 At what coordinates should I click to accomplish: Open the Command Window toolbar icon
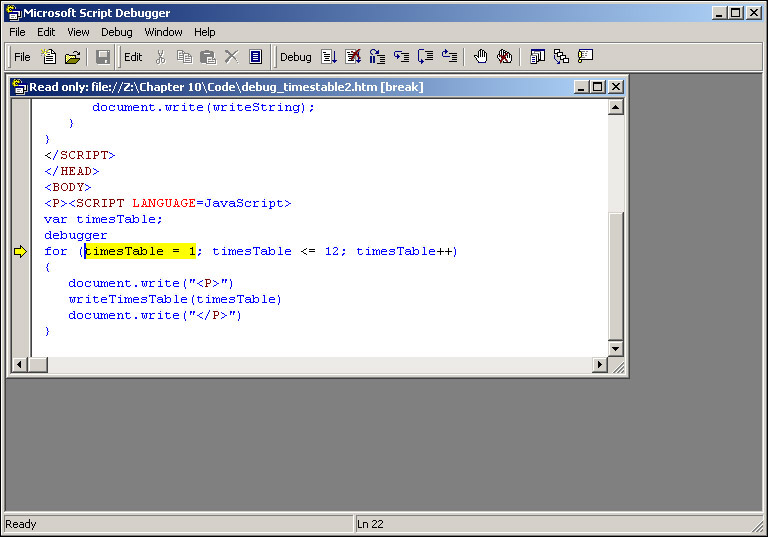coord(585,57)
